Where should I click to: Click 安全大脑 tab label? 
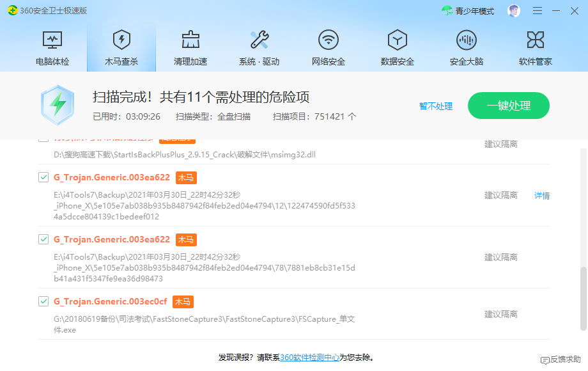[467, 61]
